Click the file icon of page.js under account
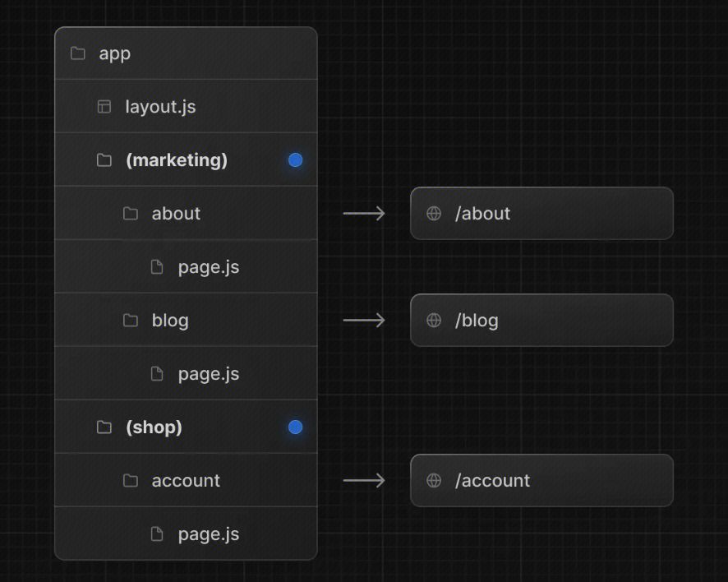The width and height of the screenshot is (728, 582). [157, 534]
